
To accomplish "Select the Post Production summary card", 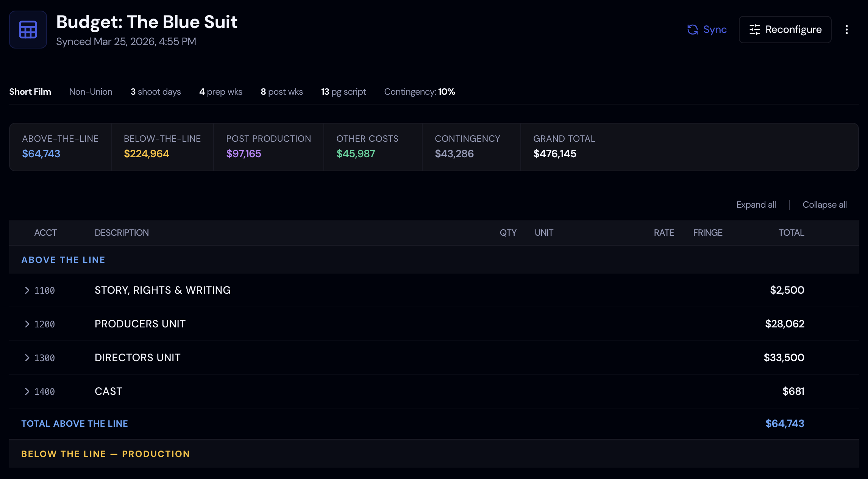I will pos(268,147).
